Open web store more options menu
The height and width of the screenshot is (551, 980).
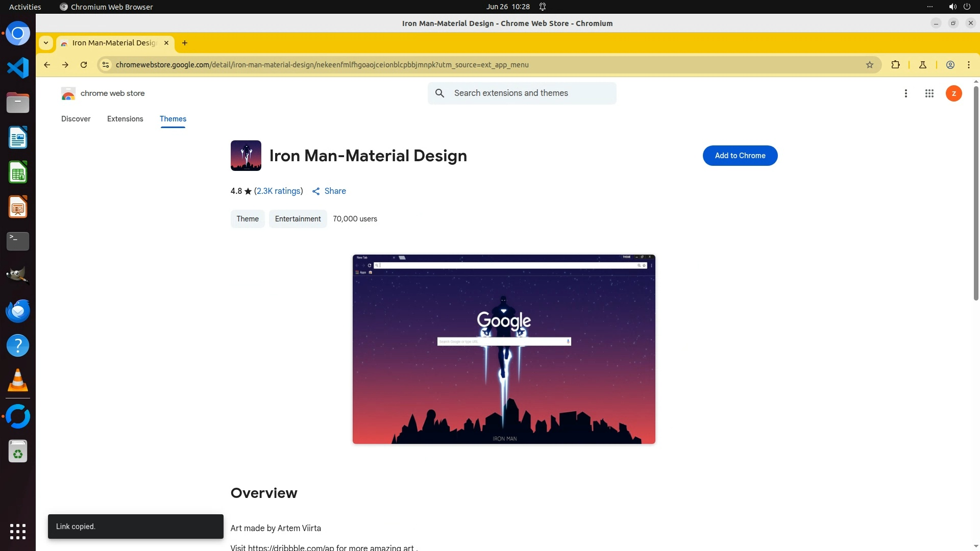(x=906, y=93)
